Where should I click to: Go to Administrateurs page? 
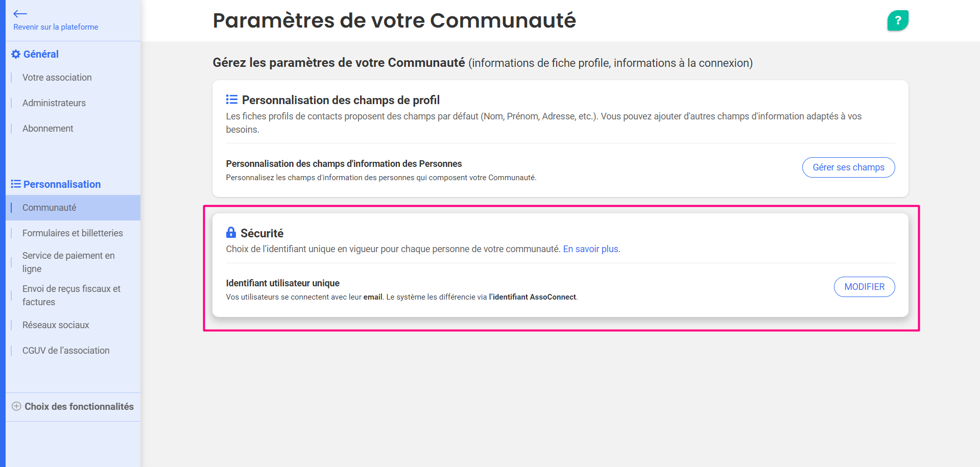[54, 103]
